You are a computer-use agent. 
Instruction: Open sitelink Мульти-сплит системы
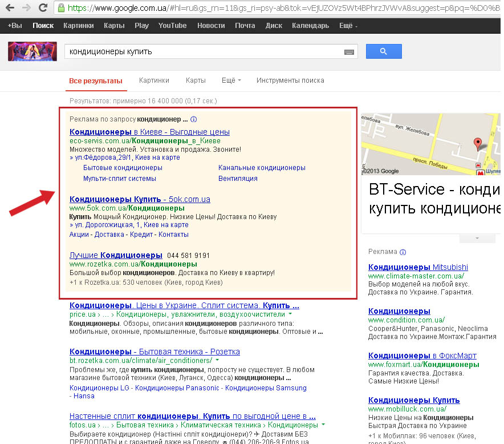point(120,179)
